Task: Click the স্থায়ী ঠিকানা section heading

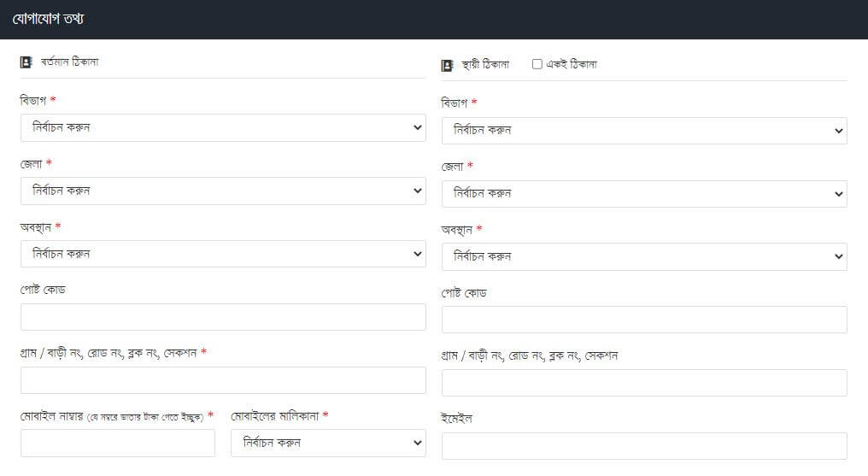Action: (485, 65)
